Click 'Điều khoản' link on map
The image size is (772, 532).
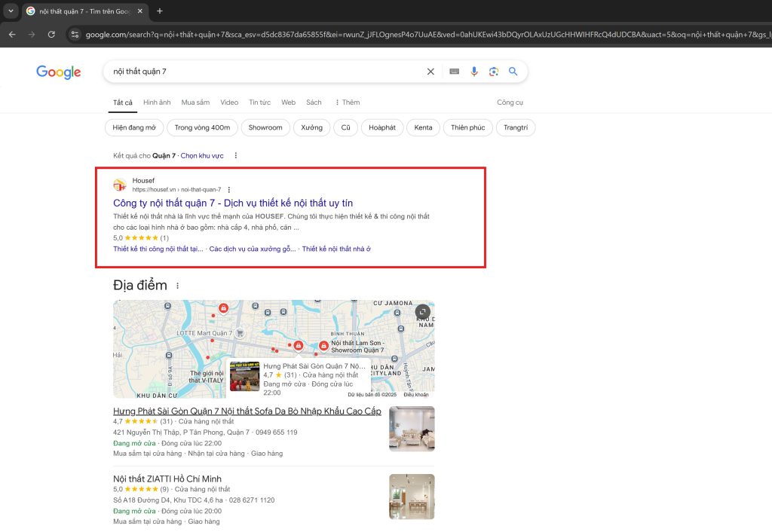coord(416,395)
